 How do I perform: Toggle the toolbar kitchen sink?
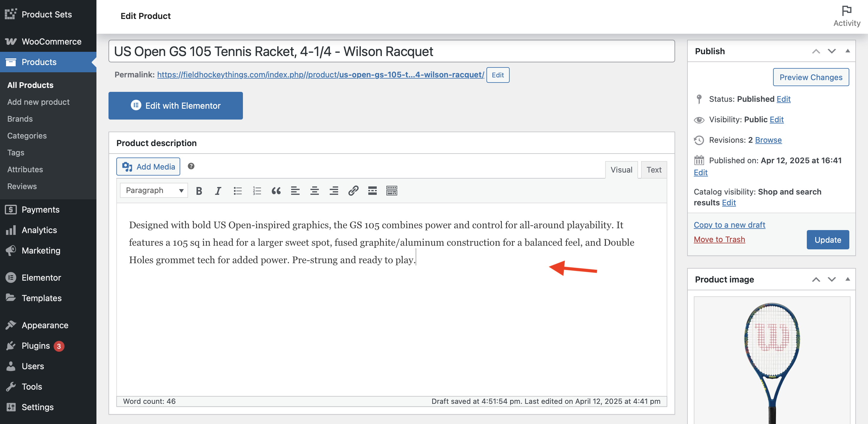coord(392,191)
